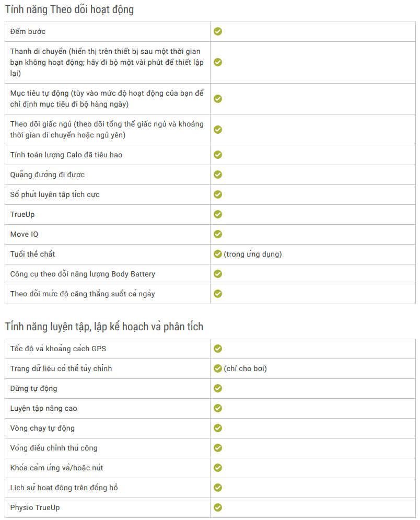Viewport: 420px width, 520px height.
Task: Click the checkmark beside Dừng tự động
Action: point(218,388)
